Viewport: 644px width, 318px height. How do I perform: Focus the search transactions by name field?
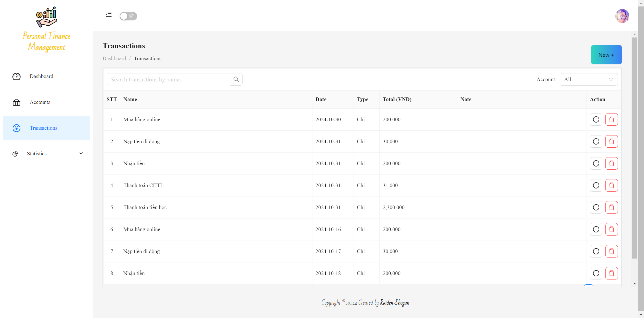pyautogui.click(x=168, y=79)
